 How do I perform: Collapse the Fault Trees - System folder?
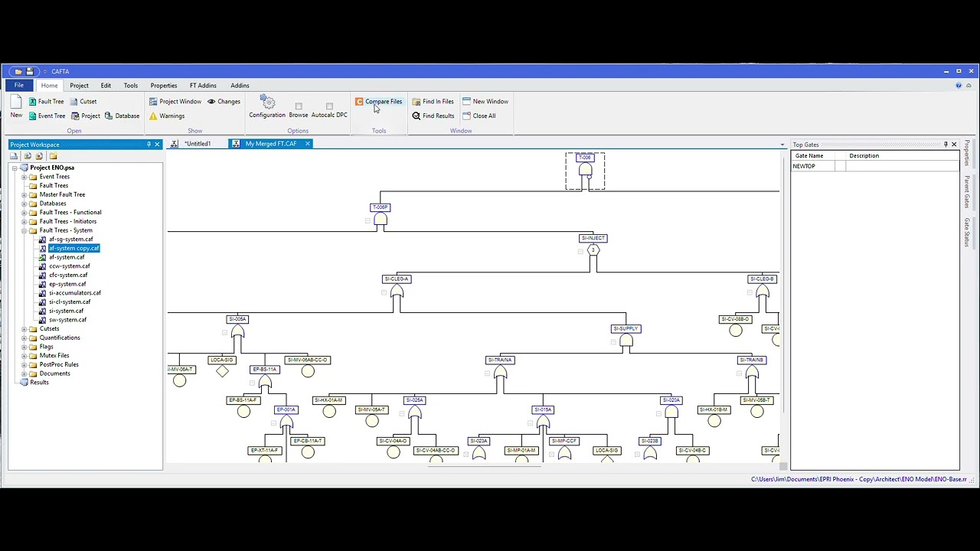(24, 230)
